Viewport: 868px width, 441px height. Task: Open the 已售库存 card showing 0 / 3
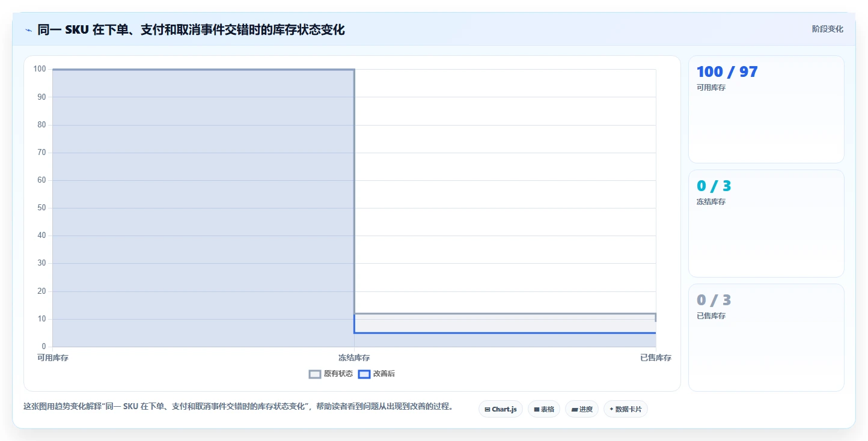point(766,338)
